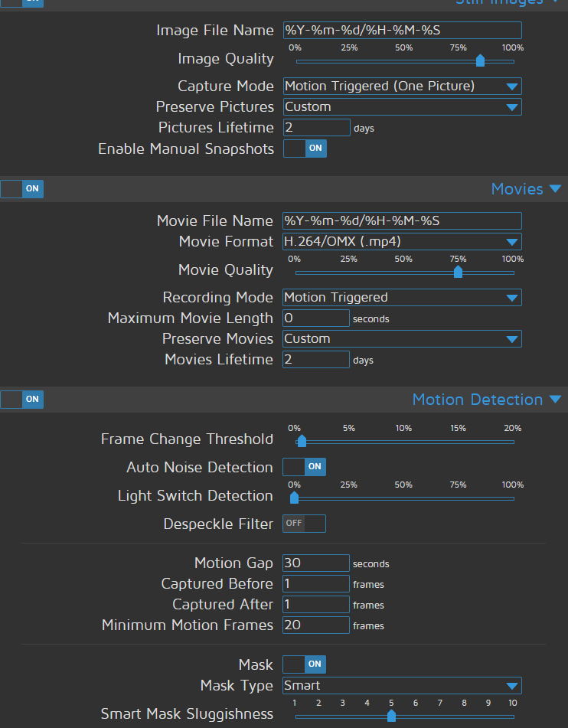
Task: Turn off Enable Manual Snapshots
Action: click(304, 149)
